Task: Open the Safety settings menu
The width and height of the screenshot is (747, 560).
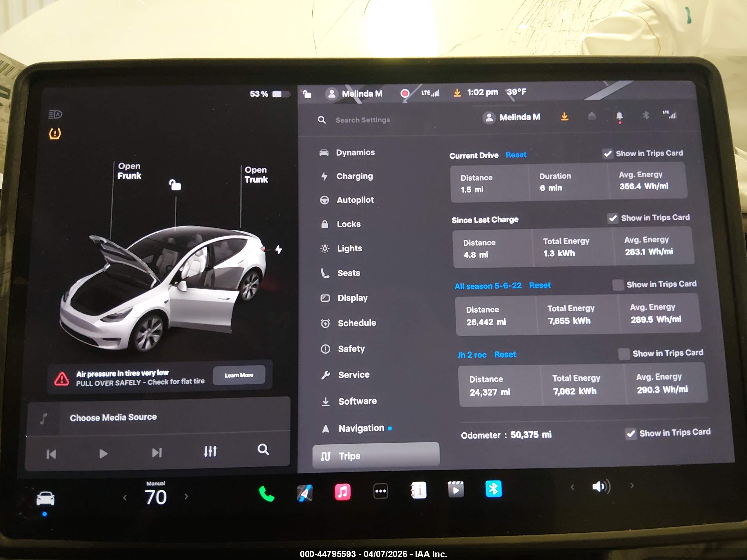Action: click(343, 349)
